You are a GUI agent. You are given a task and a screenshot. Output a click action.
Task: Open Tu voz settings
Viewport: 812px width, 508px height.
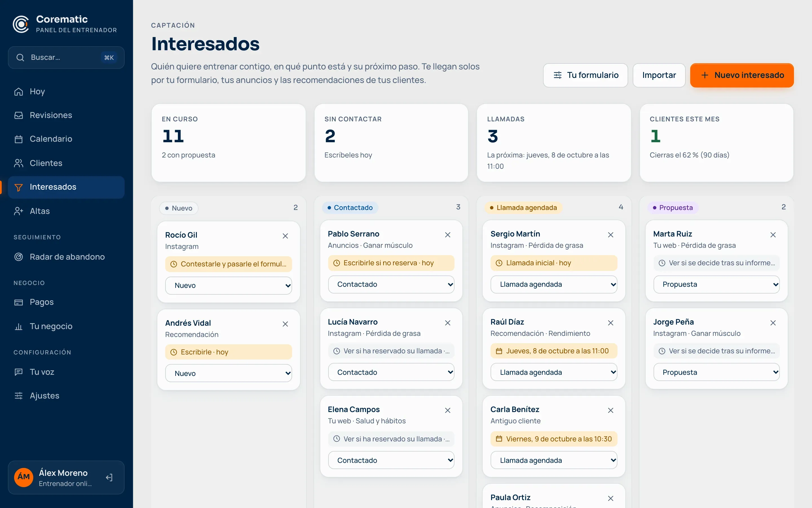(x=66, y=372)
